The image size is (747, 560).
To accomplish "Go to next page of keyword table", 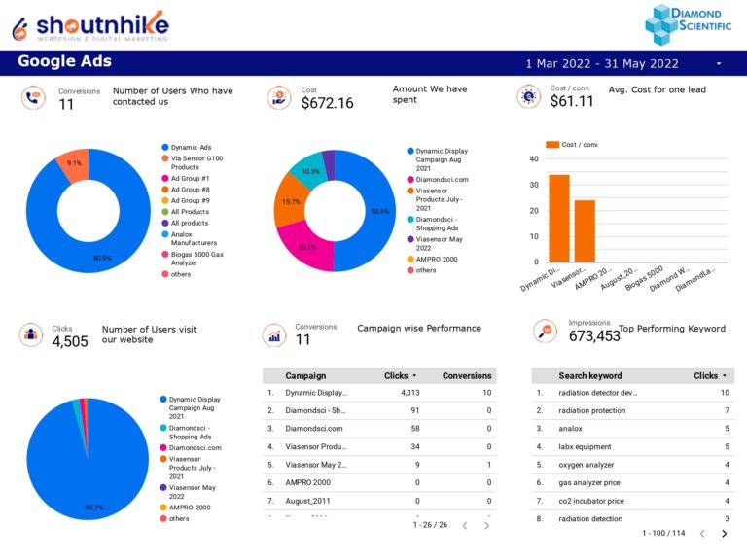I will pos(724,533).
